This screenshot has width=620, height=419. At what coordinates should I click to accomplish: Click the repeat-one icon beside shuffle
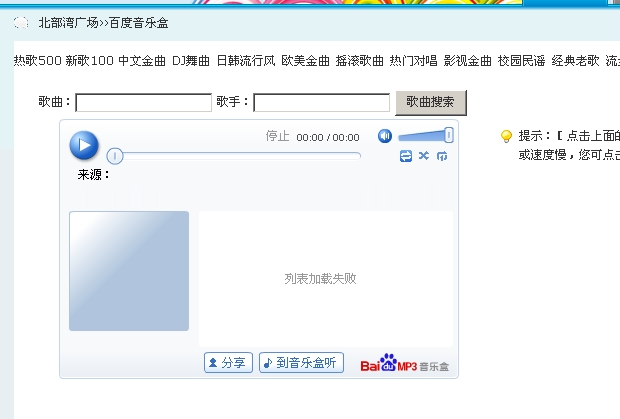[442, 156]
